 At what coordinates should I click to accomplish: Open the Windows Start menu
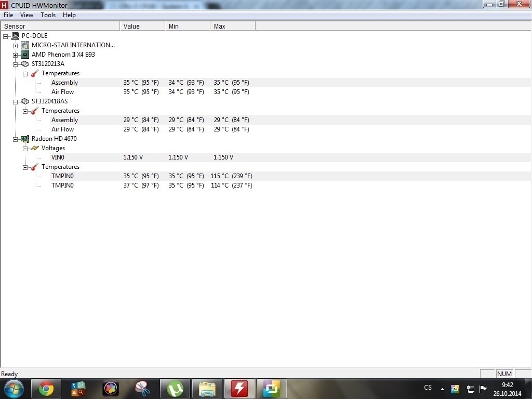click(14, 389)
